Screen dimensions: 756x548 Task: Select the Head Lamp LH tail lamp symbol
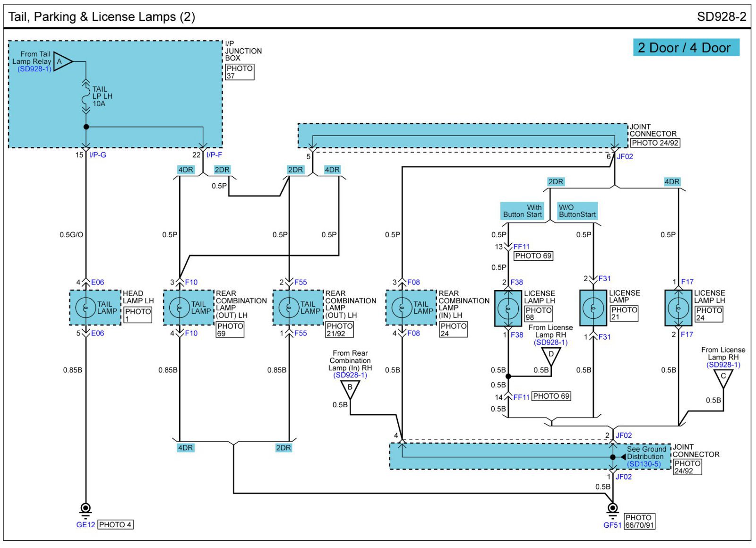coord(86,308)
